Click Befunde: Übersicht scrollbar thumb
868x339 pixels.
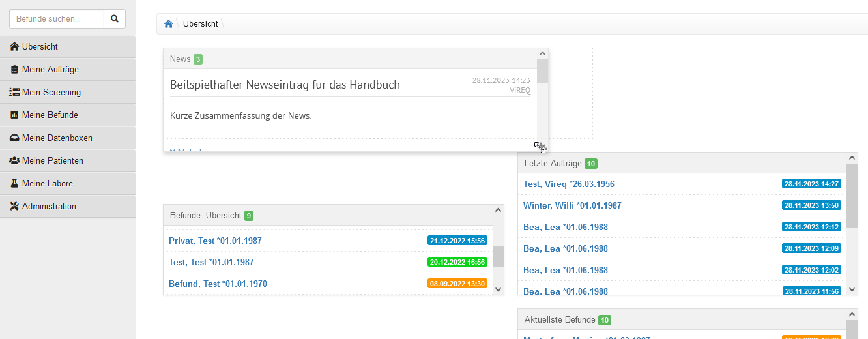pos(498,256)
